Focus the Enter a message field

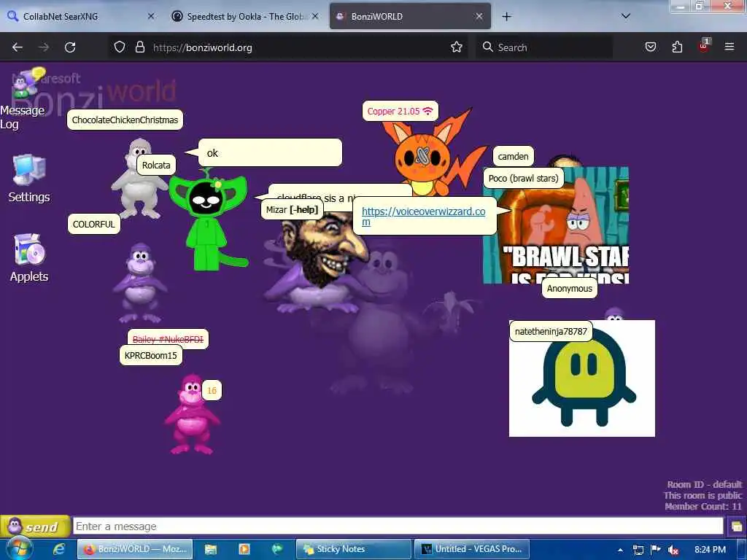tap(398, 526)
